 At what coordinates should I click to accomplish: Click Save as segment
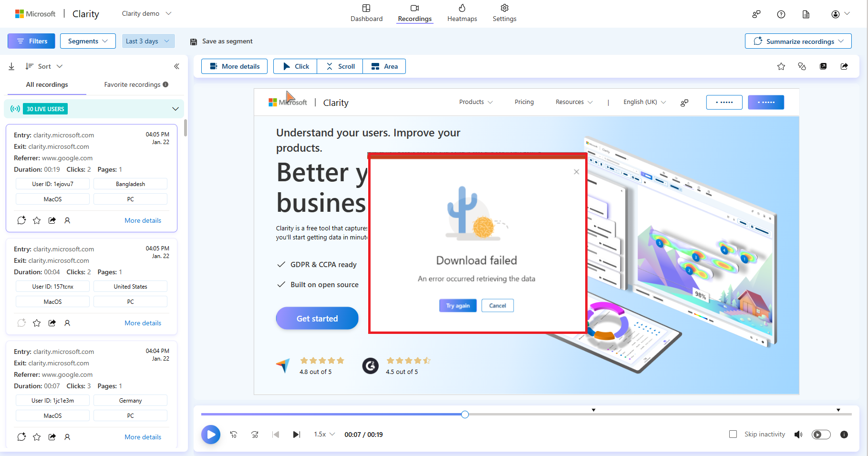tap(222, 41)
